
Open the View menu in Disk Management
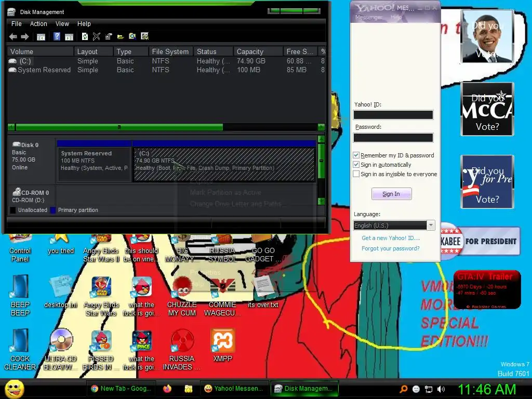pyautogui.click(x=62, y=24)
